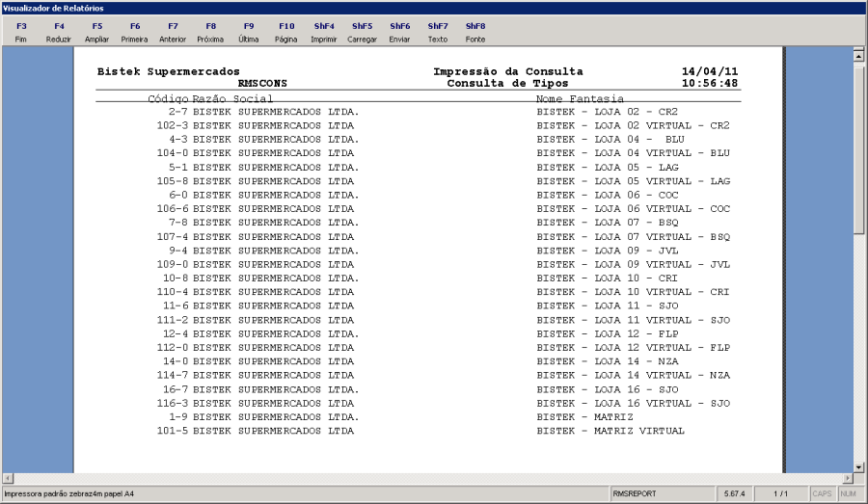Click BISTEK - LOJA 12 VIRTUAL - FLP

[x=634, y=348]
